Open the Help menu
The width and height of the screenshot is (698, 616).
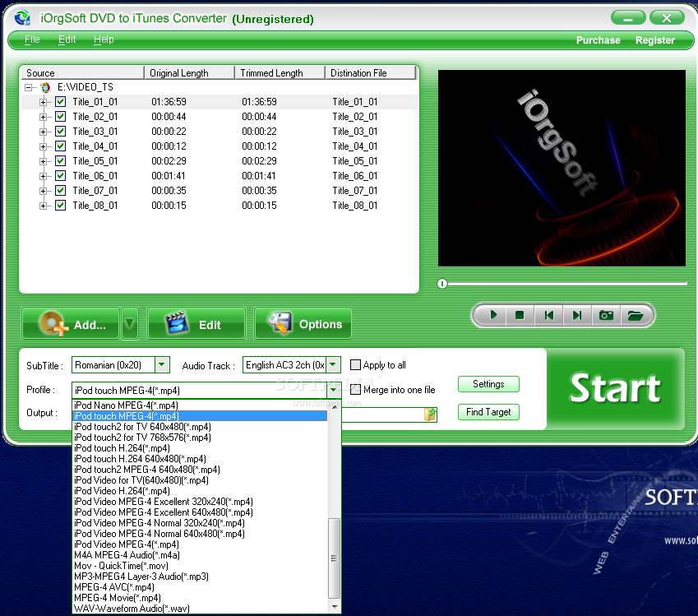point(104,39)
